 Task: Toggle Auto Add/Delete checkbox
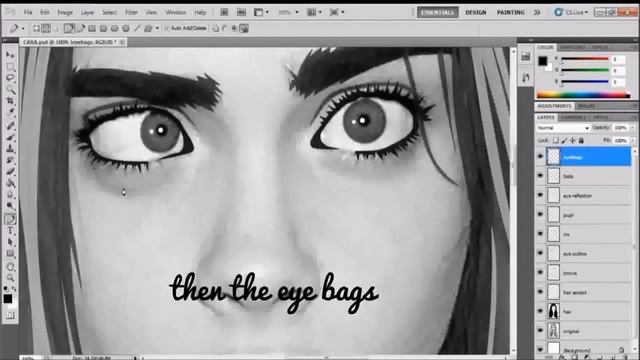[x=166, y=28]
